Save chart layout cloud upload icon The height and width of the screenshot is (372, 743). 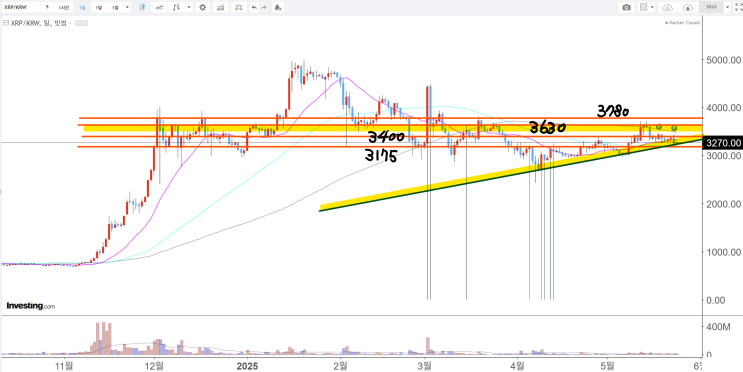click(688, 8)
